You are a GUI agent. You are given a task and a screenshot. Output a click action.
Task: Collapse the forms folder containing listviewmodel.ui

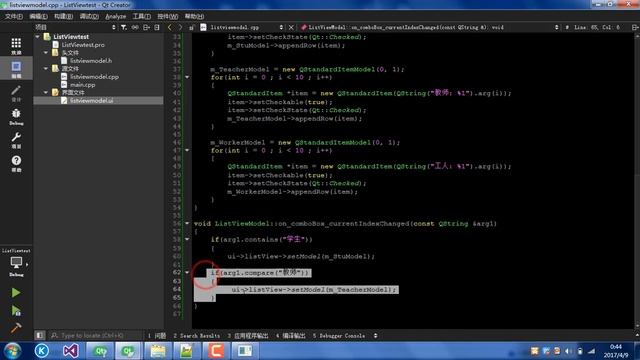[x=46, y=93]
